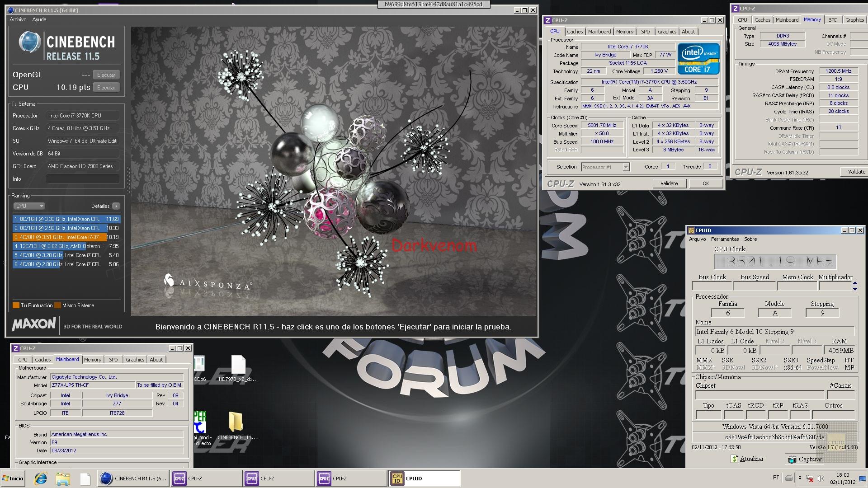Open the Ferramentas menu in CPUID

[725, 239]
